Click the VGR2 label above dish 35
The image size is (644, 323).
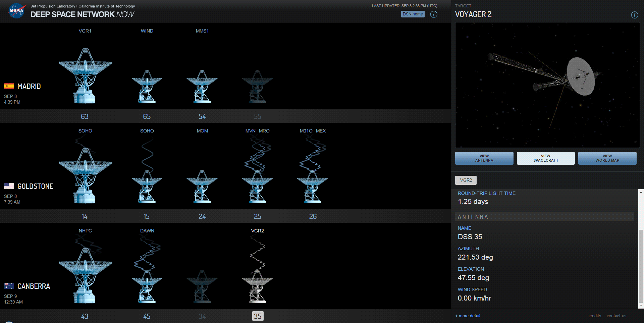[x=257, y=231]
